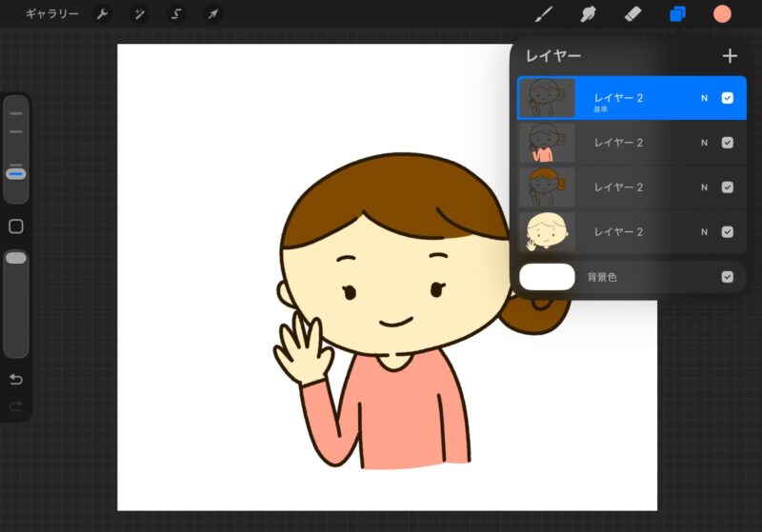Select the layer with pink shirt thumbnail
This screenshot has height=532, width=762.
pyautogui.click(x=632, y=143)
